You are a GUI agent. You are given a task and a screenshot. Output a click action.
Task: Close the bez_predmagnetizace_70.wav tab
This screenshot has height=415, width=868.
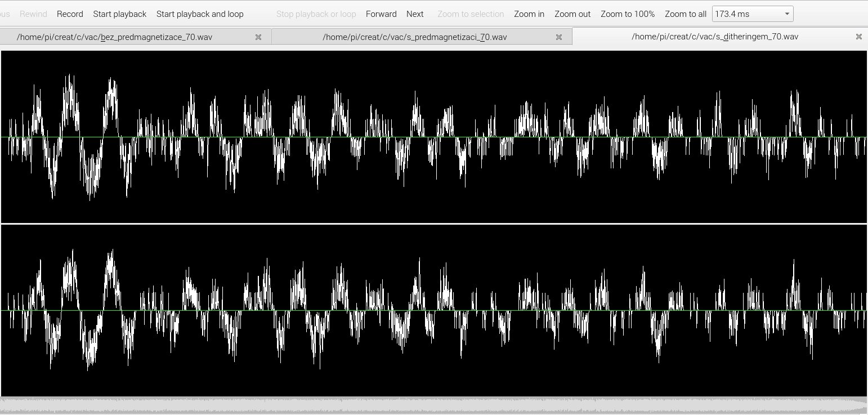click(258, 37)
